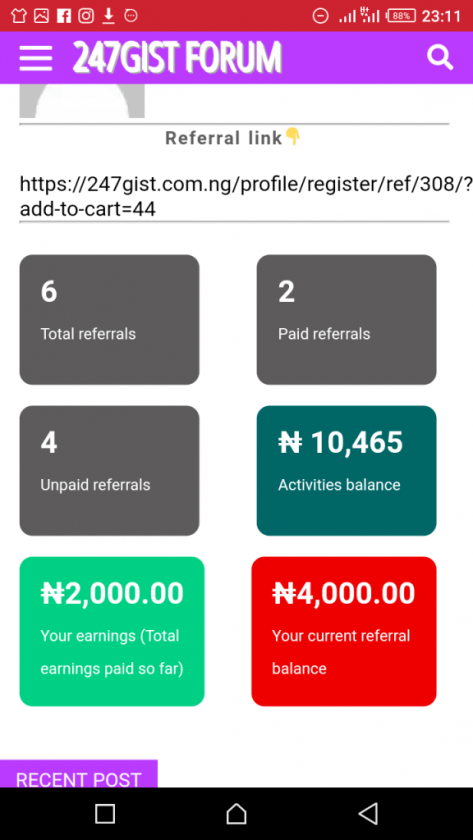Screen dimensions: 473x840
Task: Select the 247GIST FORUM title
Action: (177, 57)
